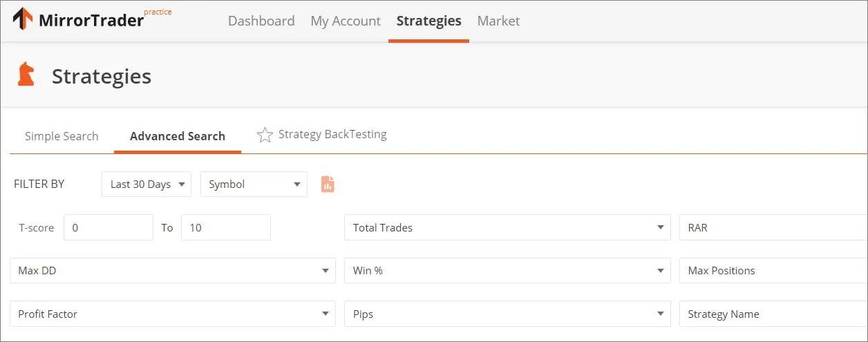
Task: Open the Last 30 Days period dropdown
Action: pyautogui.click(x=147, y=184)
